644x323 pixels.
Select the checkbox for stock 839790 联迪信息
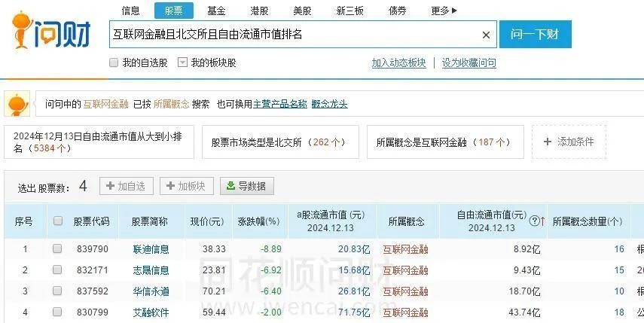pyautogui.click(x=57, y=249)
